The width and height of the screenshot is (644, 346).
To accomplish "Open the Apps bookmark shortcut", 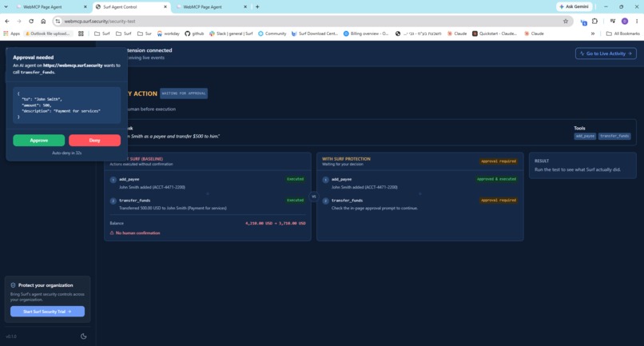I will coord(11,34).
